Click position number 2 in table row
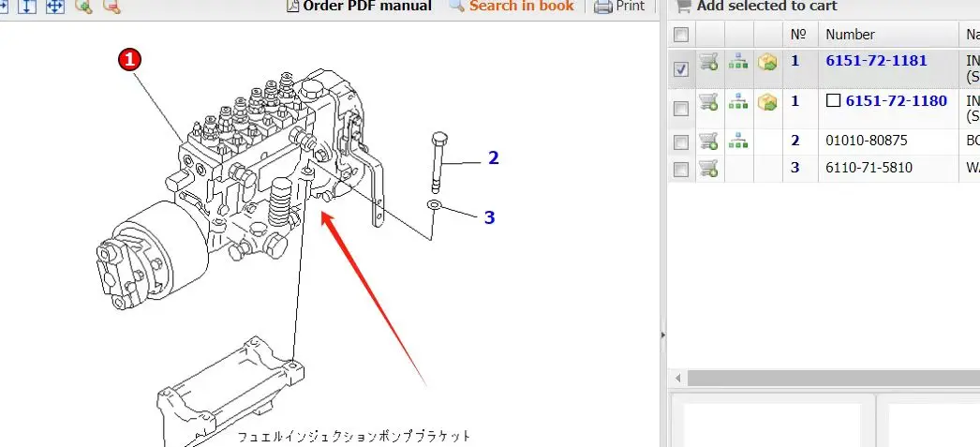980x447 pixels. (x=795, y=140)
